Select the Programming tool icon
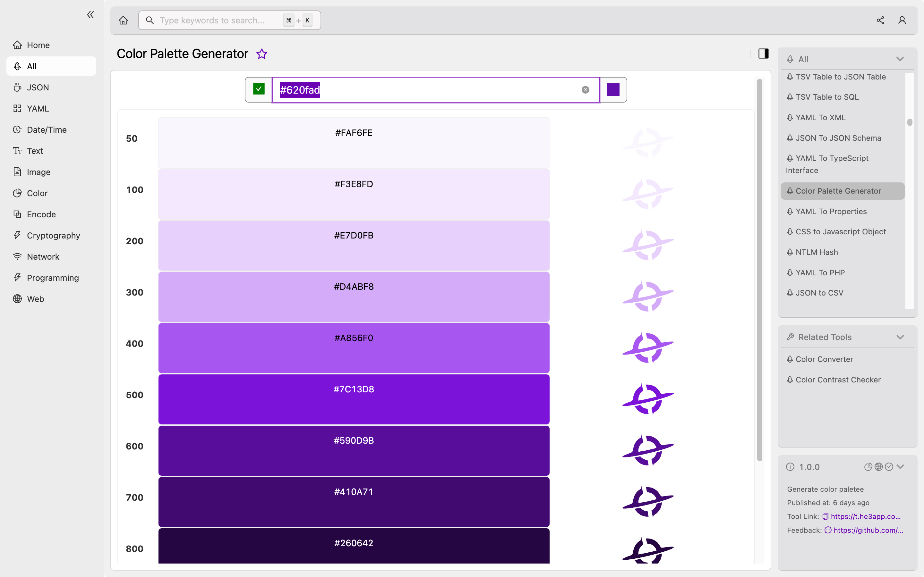Image resolution: width=924 pixels, height=577 pixels. click(17, 278)
